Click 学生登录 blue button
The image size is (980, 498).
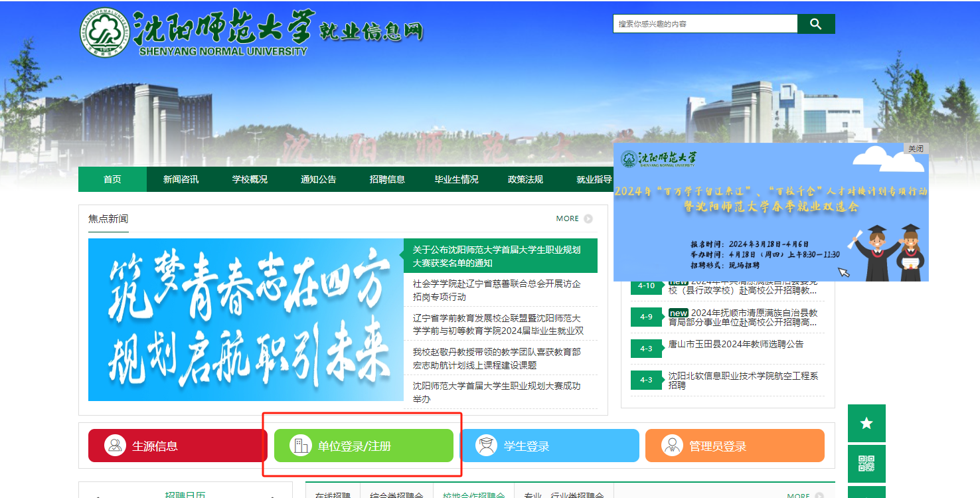550,446
